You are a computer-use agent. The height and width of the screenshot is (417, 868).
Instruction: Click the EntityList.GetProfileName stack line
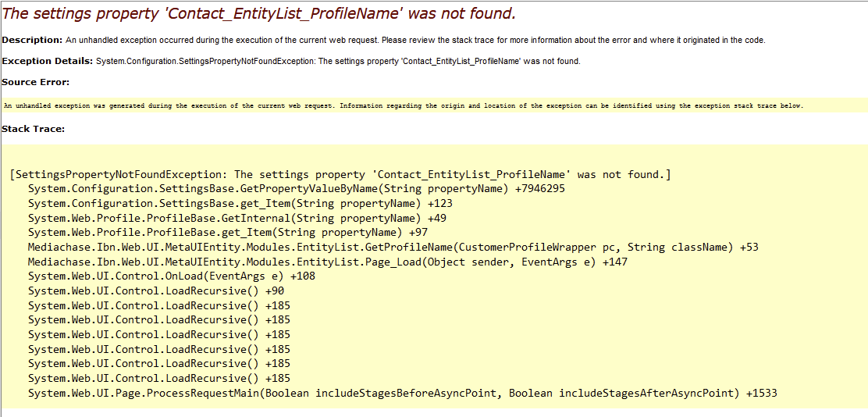click(393, 247)
